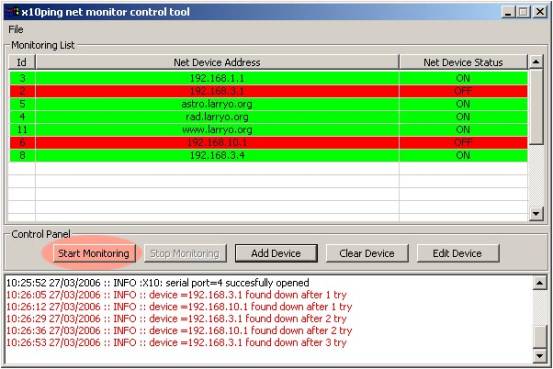Click monitoring list scroll down arrow
553x369 pixels.
pos(536,213)
